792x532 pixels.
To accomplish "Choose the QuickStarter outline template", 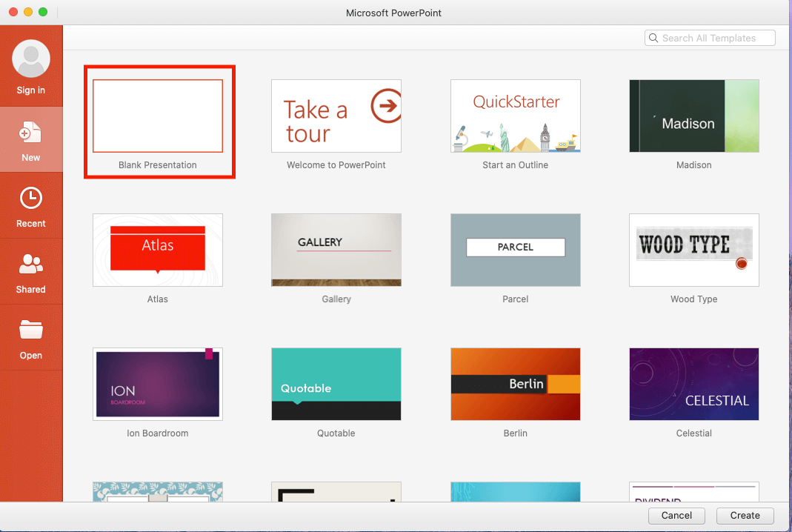I will 515,116.
